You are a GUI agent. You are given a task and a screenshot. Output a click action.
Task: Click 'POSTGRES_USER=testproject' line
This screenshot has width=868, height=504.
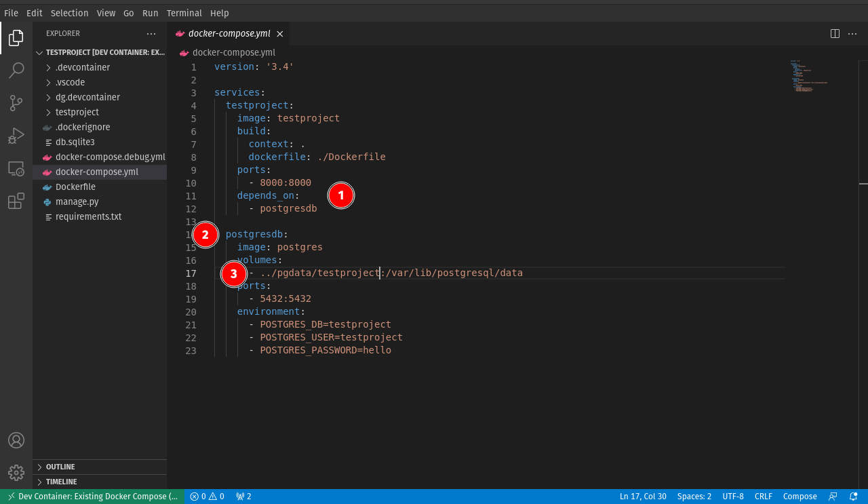[x=331, y=338]
